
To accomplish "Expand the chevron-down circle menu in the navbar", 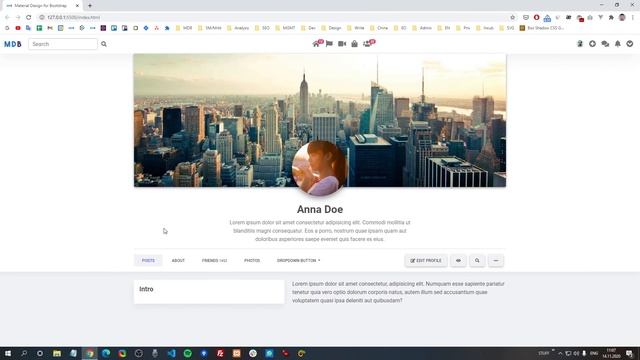I will 630,44.
